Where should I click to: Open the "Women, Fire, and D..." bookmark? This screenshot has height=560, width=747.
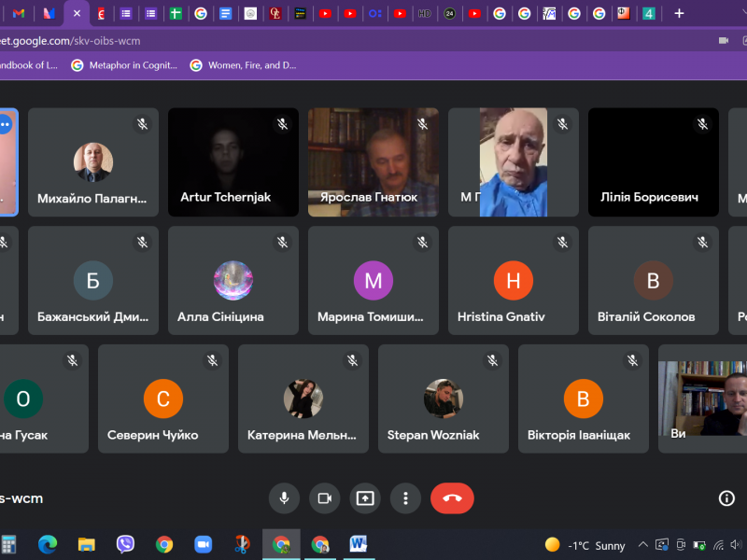point(243,65)
